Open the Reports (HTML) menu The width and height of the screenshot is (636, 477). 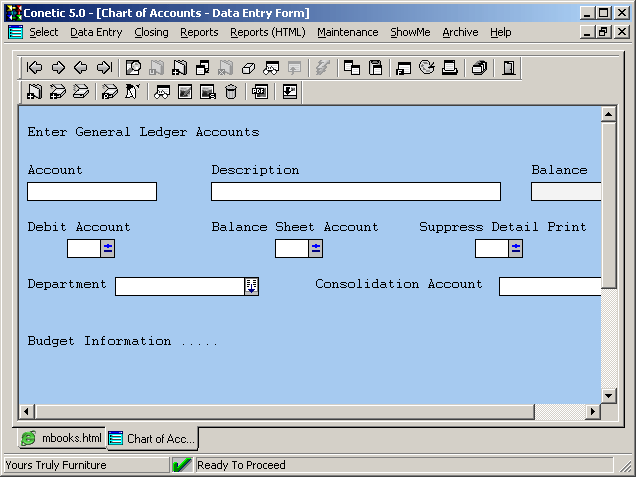coord(267,32)
